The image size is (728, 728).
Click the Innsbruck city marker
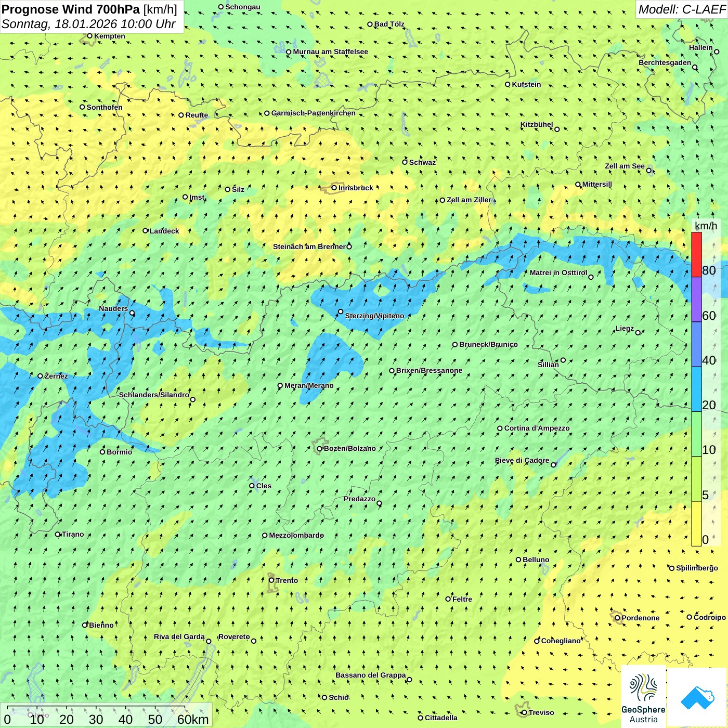(334, 188)
